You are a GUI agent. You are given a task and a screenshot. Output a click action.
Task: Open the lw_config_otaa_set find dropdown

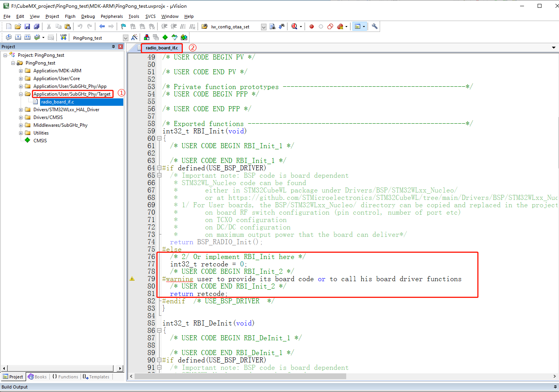coord(263,27)
